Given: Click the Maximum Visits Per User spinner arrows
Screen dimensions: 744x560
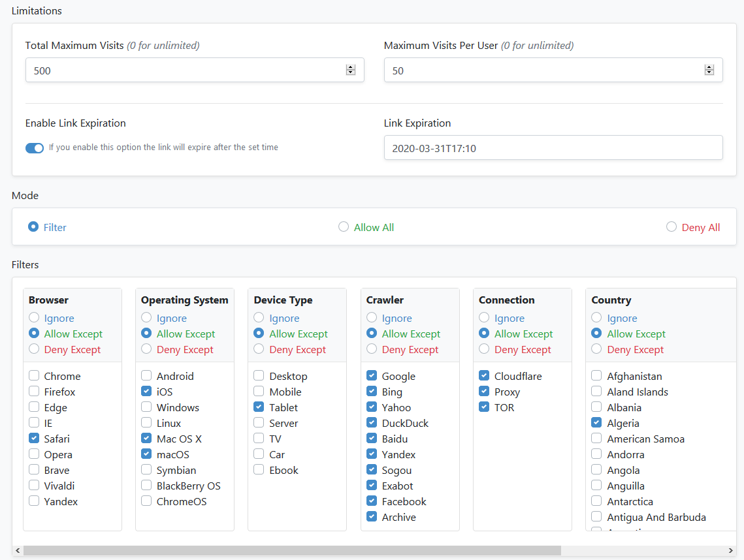Looking at the screenshot, I should [709, 70].
